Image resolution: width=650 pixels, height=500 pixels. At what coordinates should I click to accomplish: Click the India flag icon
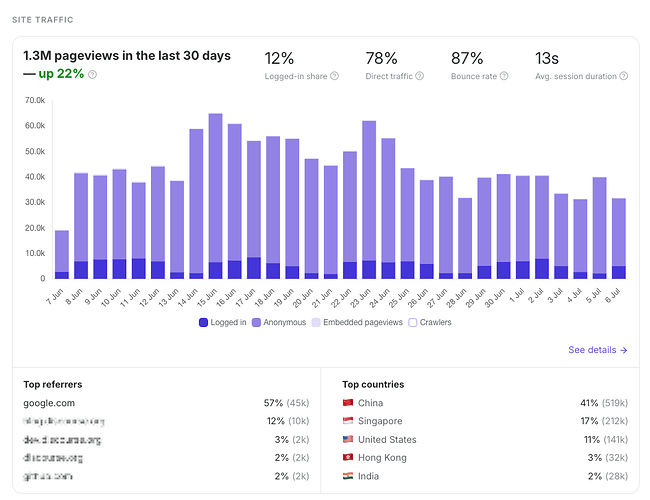pos(348,476)
